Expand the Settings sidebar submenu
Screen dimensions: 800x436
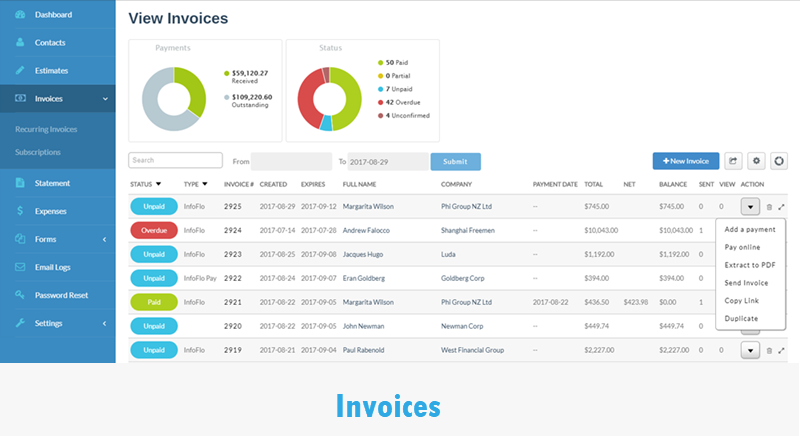pos(105,323)
